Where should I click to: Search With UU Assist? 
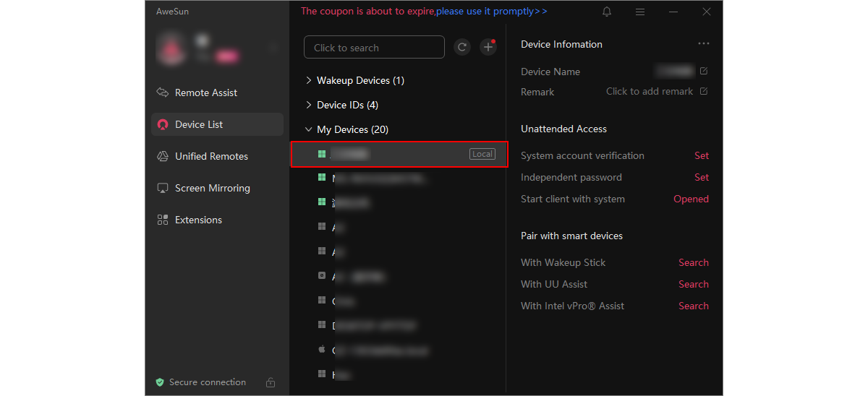click(x=694, y=284)
